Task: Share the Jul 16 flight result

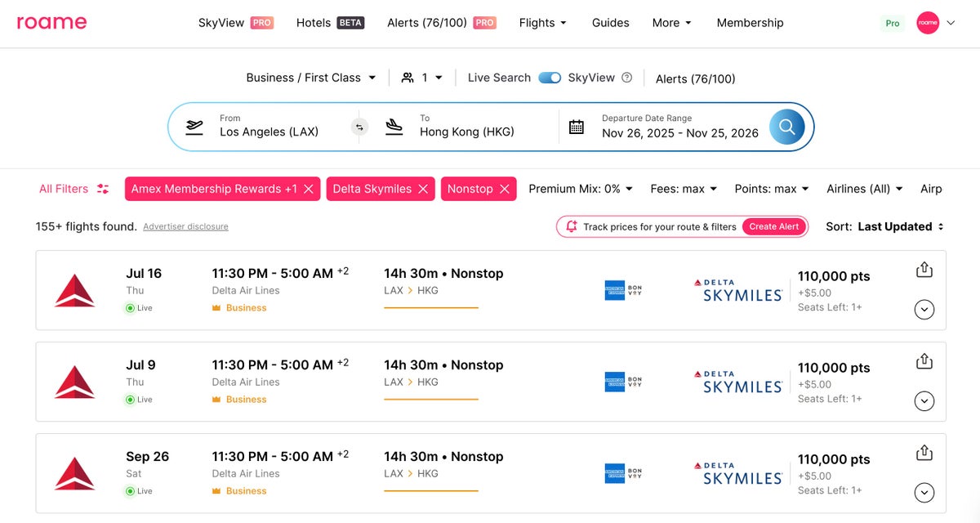Action: 924,270
